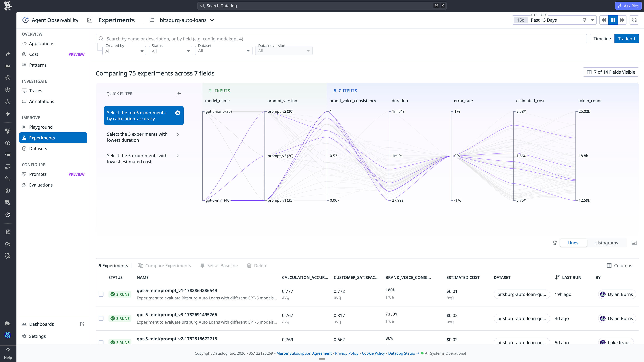Open the chart color palette options
Viewport: 644px width, 362px height.
pos(555,243)
